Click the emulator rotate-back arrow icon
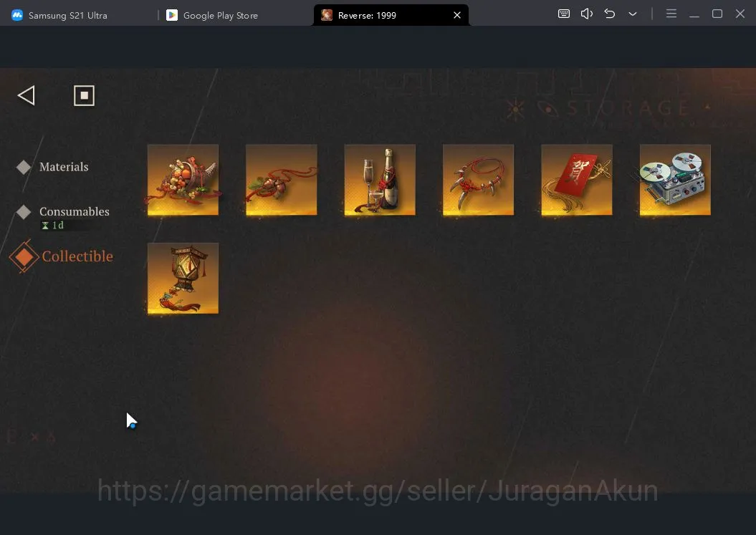Image resolution: width=756 pixels, height=535 pixels. click(609, 14)
